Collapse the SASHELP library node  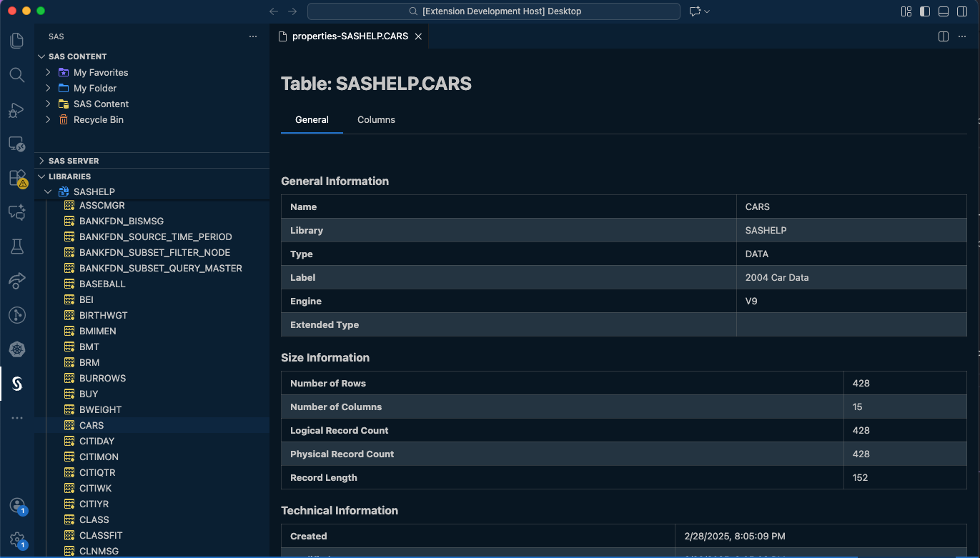(x=48, y=191)
